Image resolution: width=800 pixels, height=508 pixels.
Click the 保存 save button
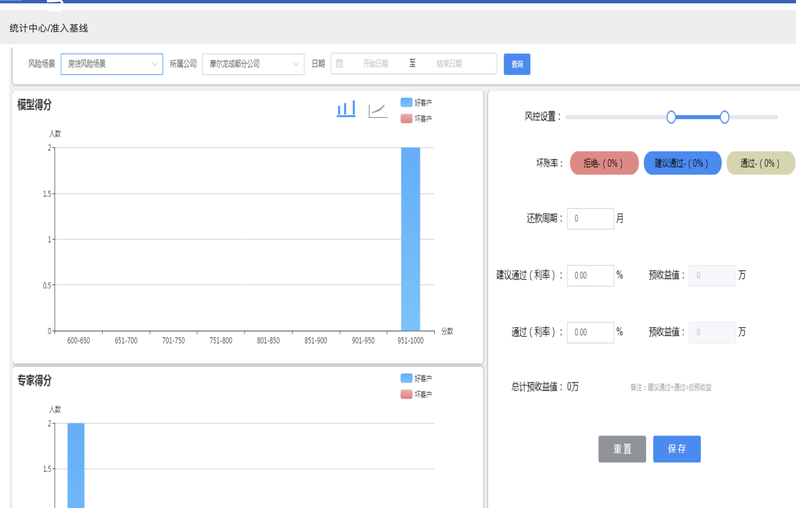677,449
